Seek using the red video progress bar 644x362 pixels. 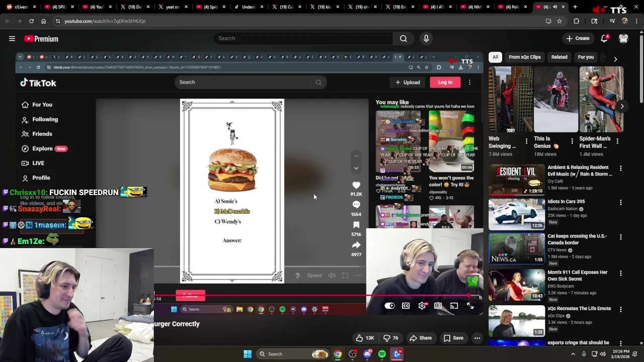pyautogui.click(x=318, y=296)
